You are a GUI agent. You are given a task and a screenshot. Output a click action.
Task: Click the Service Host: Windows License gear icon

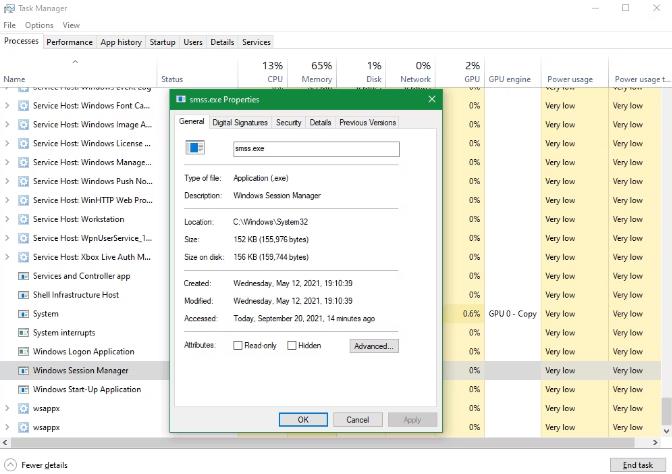tap(23, 143)
